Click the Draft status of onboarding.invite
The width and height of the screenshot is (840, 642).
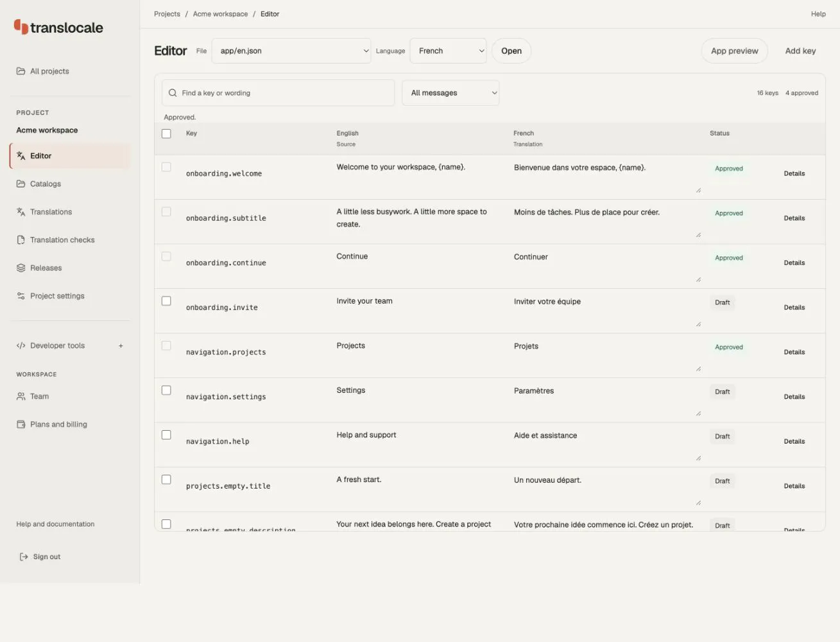pos(723,302)
